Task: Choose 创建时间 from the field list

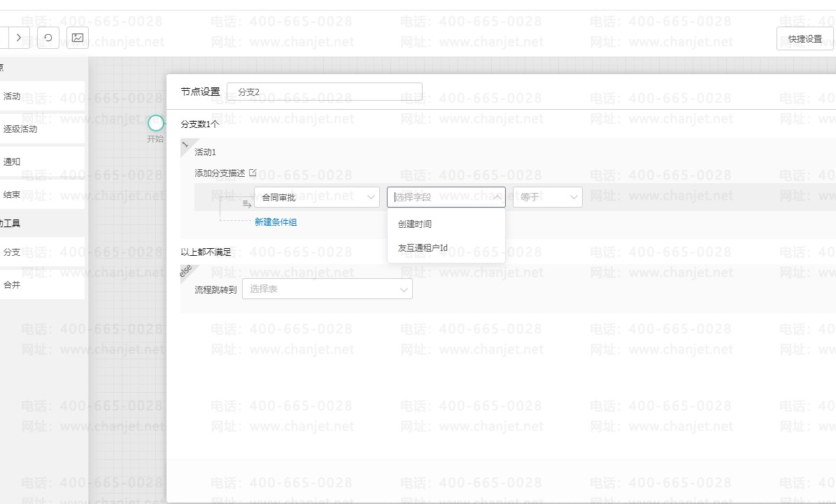Action: pos(446,224)
